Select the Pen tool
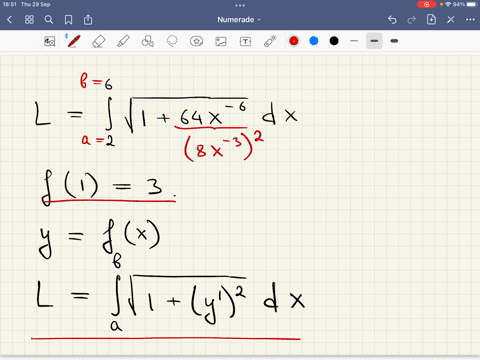The width and height of the screenshot is (480, 360). [x=73, y=41]
